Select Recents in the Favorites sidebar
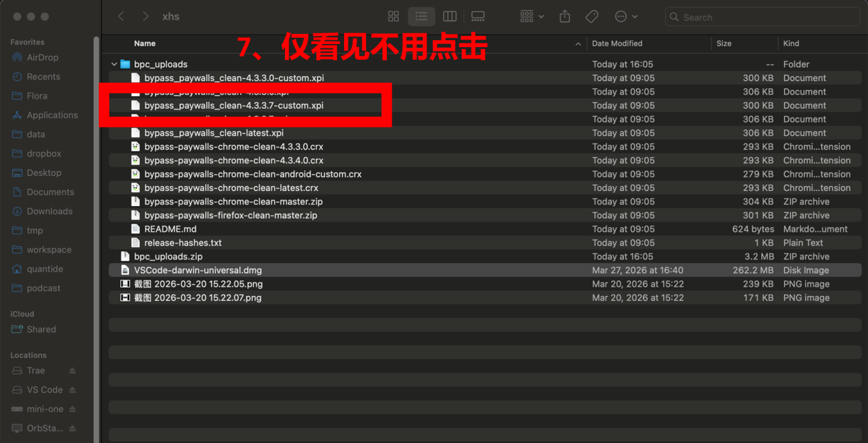868x443 pixels. point(42,76)
